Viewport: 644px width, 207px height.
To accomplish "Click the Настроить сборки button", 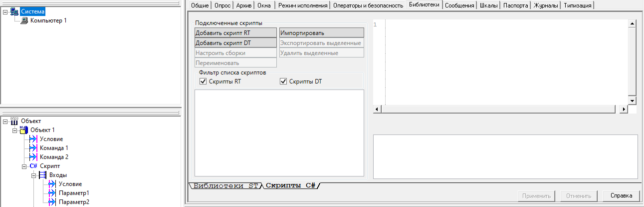I will pos(235,52).
